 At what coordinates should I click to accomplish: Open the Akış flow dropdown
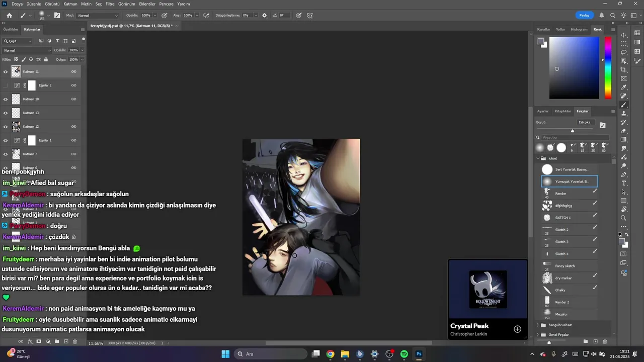point(196,16)
